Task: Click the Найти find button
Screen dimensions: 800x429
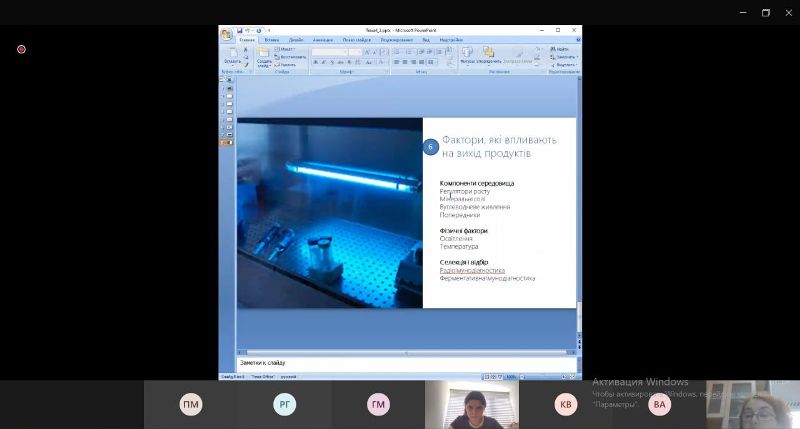Action: tap(560, 49)
